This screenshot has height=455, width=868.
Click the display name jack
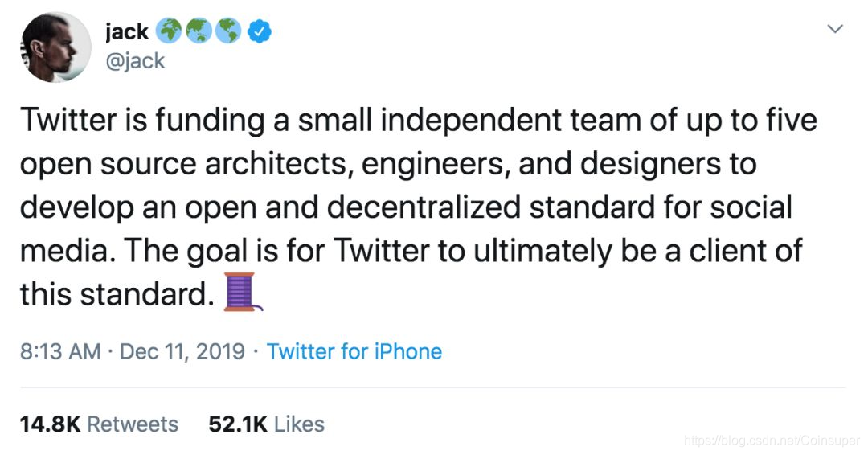tap(127, 31)
